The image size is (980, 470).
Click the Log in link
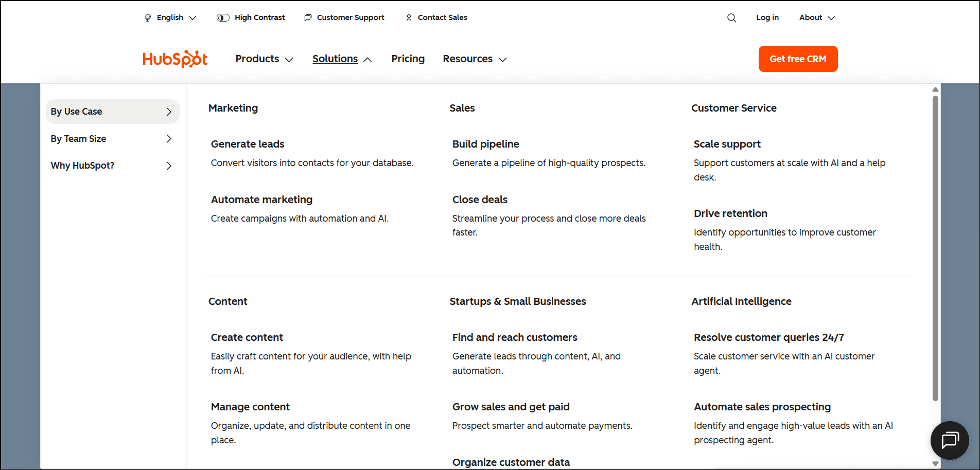coord(767,18)
